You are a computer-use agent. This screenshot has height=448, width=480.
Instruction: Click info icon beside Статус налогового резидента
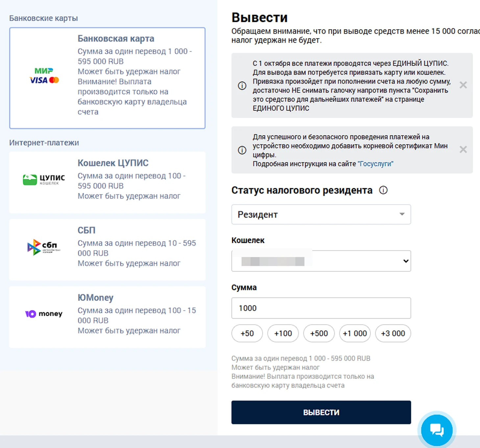pos(383,190)
